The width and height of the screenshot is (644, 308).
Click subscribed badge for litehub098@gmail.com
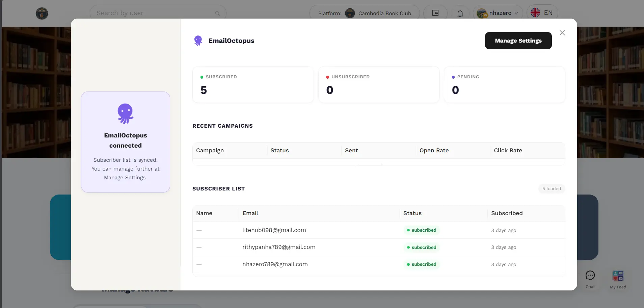422,230
